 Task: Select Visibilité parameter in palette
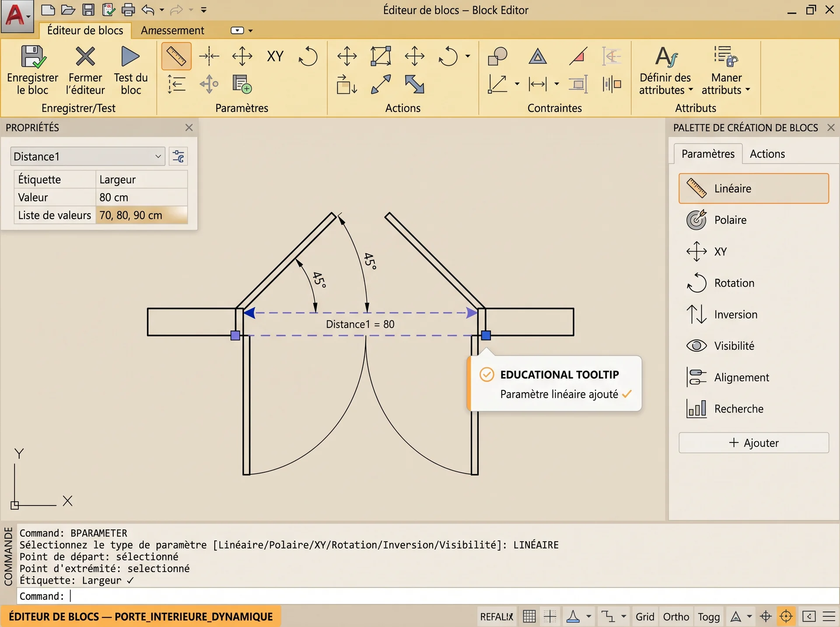(x=753, y=346)
